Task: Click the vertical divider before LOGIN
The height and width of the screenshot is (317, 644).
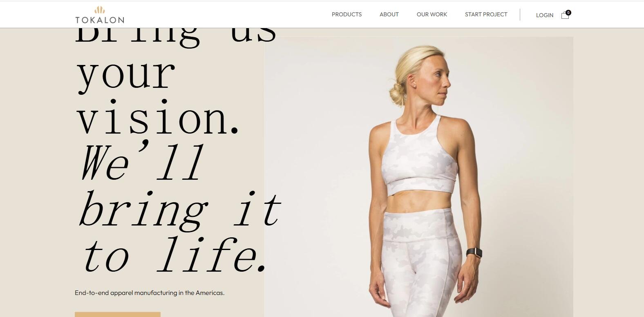Action: [x=520, y=15]
